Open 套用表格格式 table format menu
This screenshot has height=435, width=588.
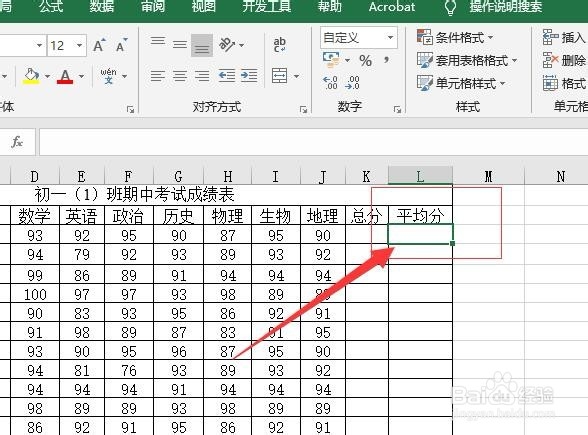coord(467,60)
